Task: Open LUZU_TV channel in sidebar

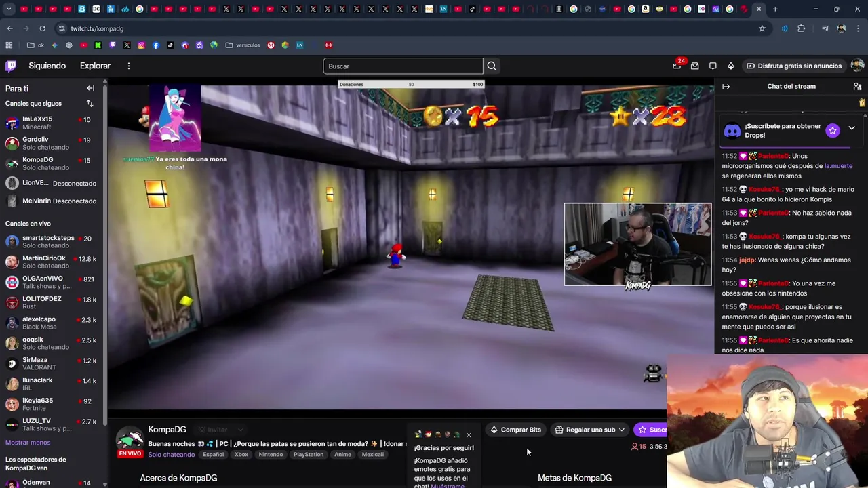Action: point(51,424)
